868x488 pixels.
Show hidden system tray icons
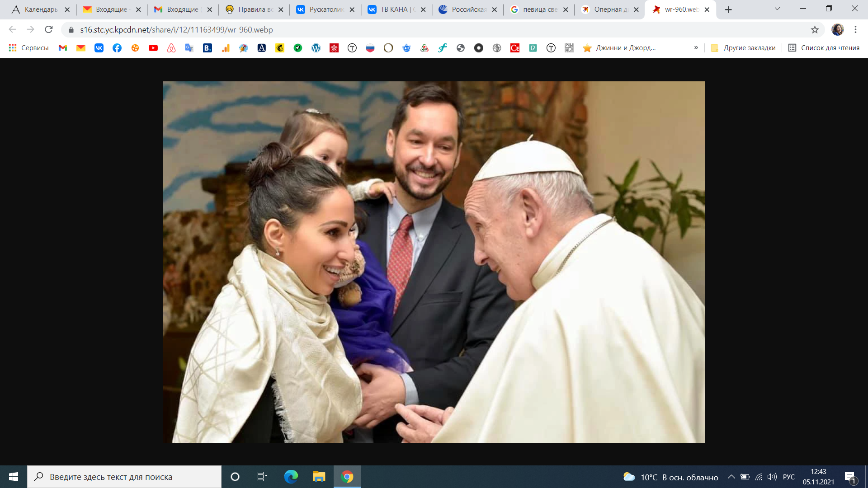pos(731,477)
